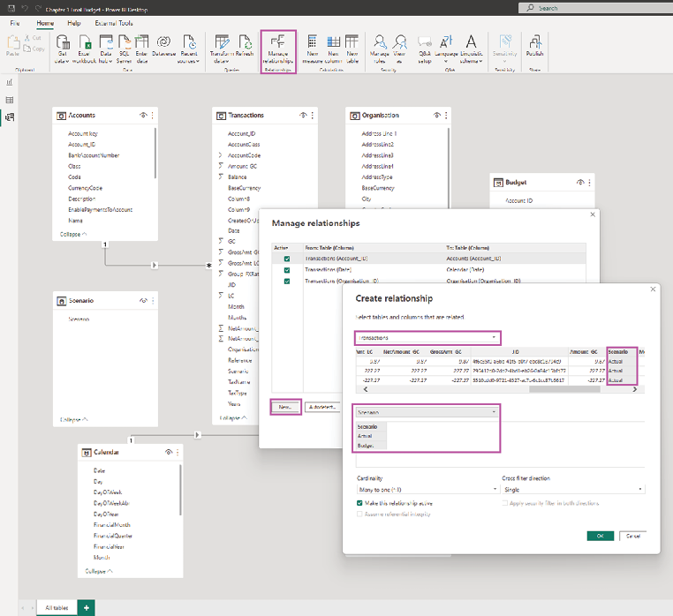Click the New... button in Manage relationships
Screen dimensions: 673x616
[285, 407]
